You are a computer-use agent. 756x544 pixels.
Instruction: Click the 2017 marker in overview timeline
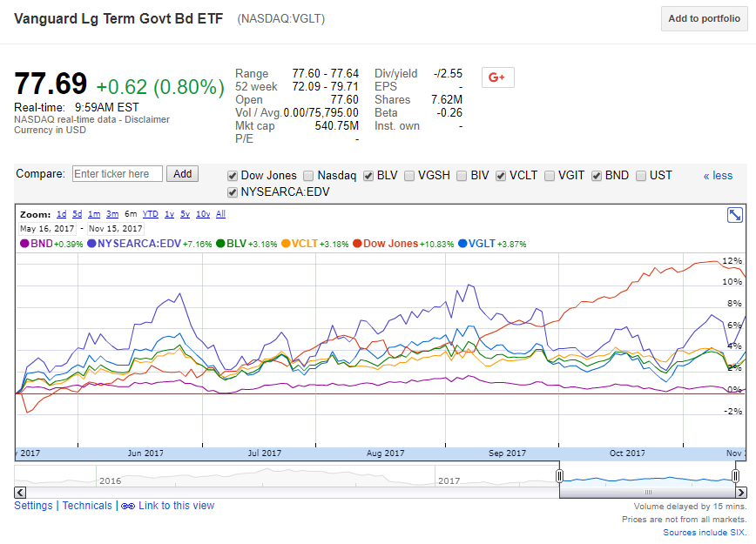pyautogui.click(x=449, y=480)
